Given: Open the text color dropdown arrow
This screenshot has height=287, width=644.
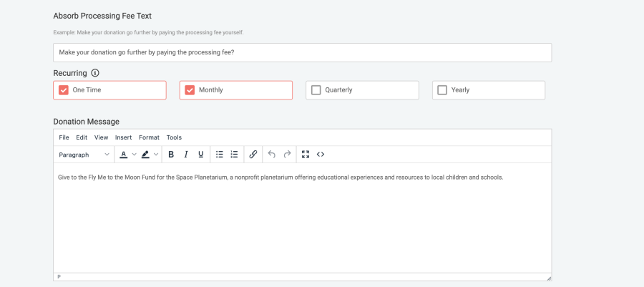Looking at the screenshot, I should click(134, 155).
